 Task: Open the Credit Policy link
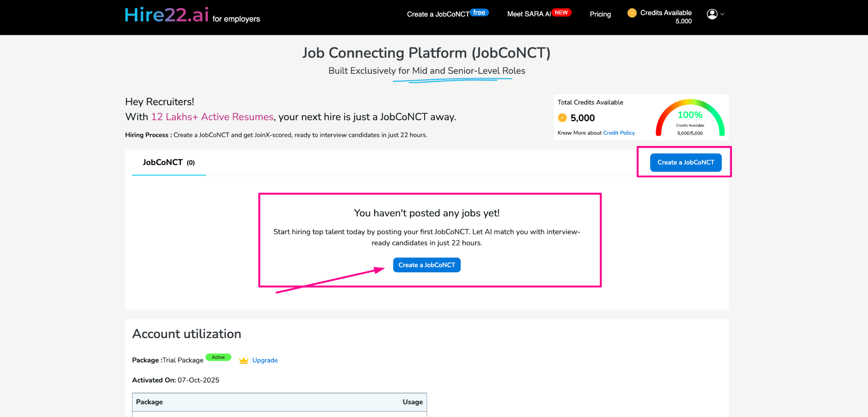click(619, 133)
